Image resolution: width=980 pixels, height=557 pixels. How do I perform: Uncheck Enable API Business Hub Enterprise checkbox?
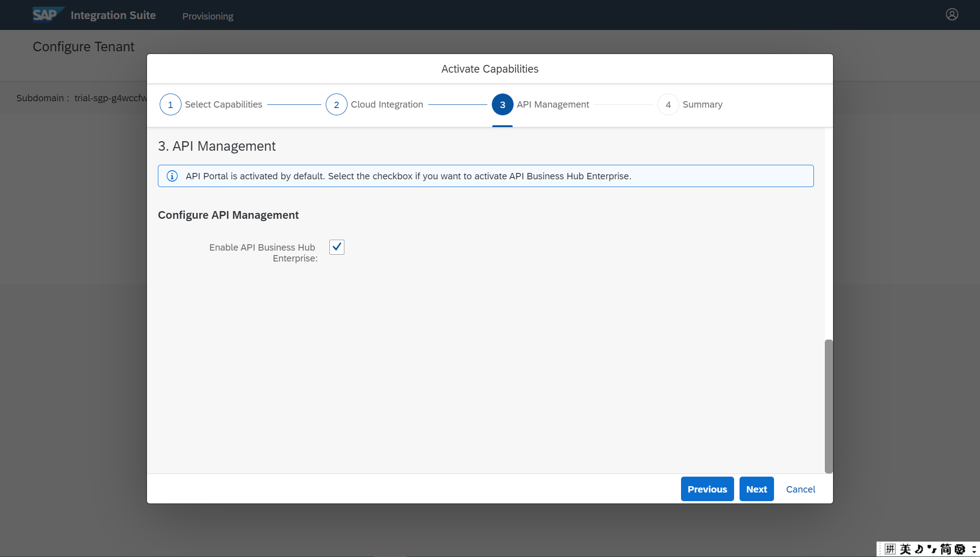click(337, 247)
